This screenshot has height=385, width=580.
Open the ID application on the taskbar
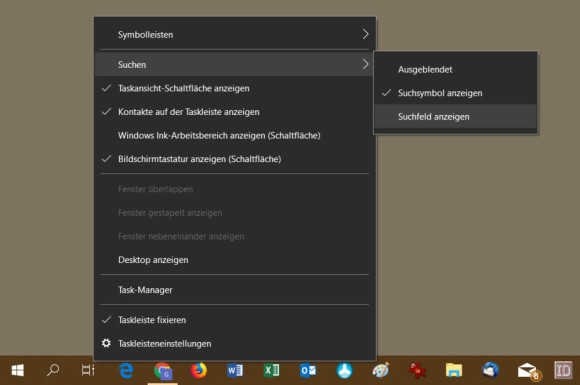[563, 370]
